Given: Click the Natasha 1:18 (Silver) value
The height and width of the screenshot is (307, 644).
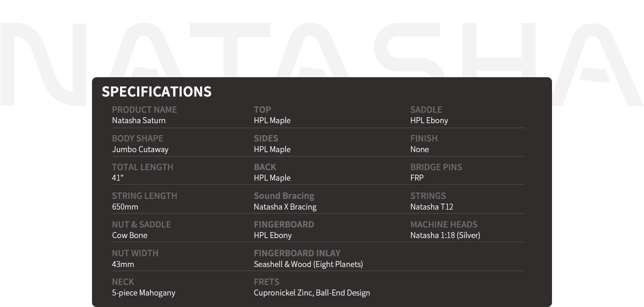Looking at the screenshot, I should [445, 235].
